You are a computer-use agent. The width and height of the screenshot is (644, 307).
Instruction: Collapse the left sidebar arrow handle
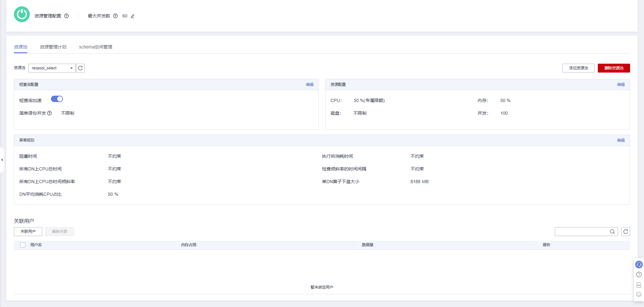pos(2,160)
